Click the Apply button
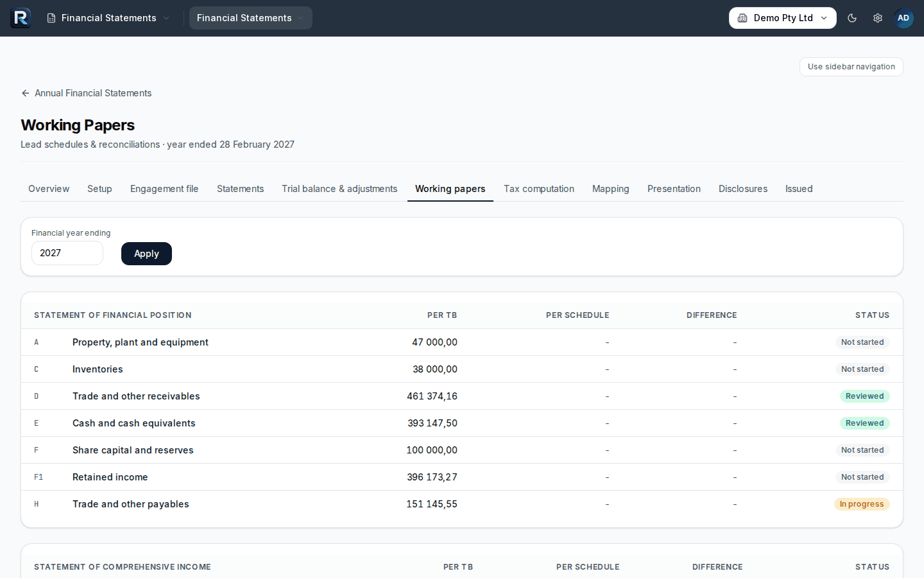Screen dimensions: 924x578 click(146, 254)
